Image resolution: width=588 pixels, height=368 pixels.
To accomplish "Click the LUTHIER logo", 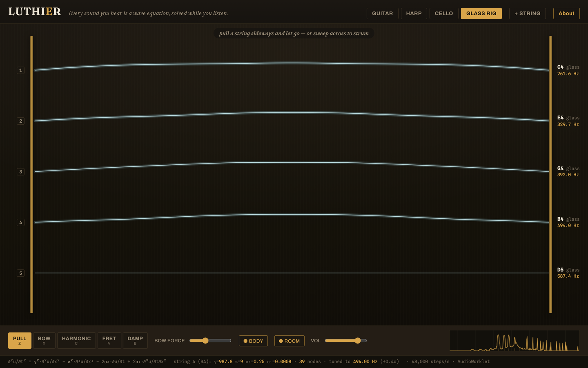I will [x=35, y=12].
